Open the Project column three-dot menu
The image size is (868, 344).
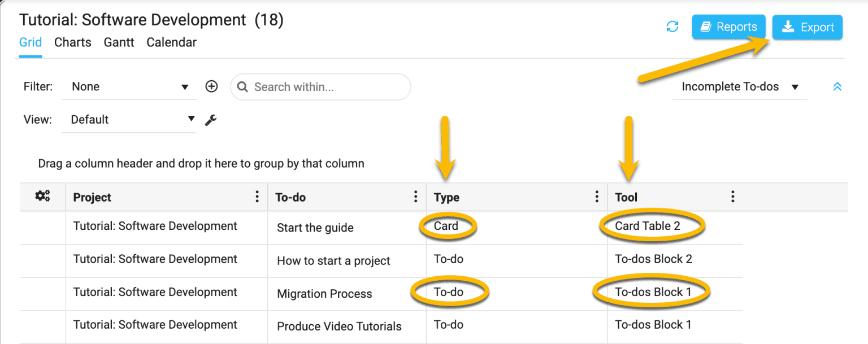[257, 197]
